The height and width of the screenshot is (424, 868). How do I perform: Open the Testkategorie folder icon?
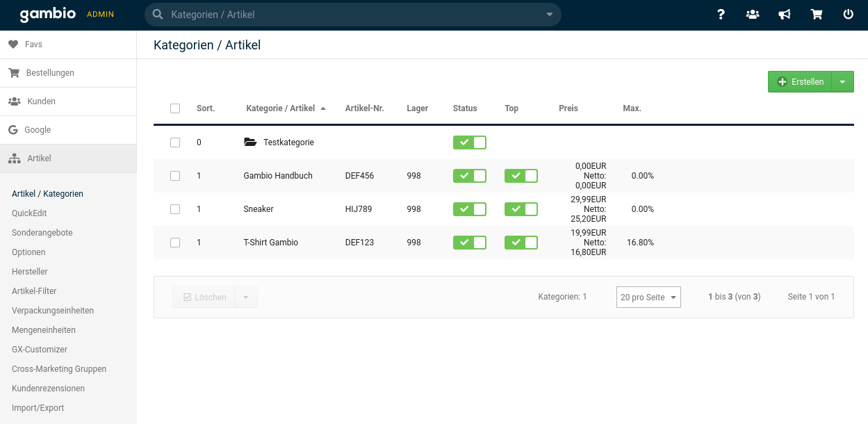[x=250, y=142]
